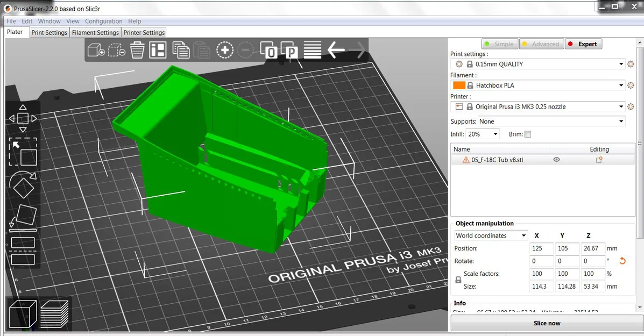This screenshot has width=644, height=336.
Task: Open the Help menu
Action: coord(135,21)
